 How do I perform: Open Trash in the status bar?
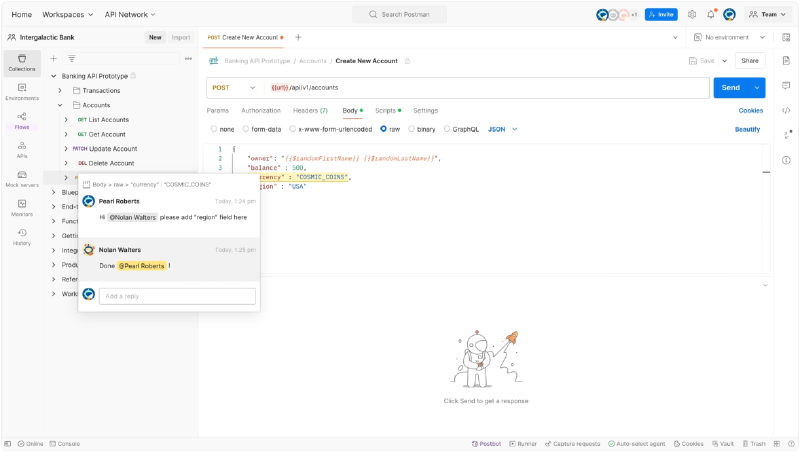coord(754,444)
